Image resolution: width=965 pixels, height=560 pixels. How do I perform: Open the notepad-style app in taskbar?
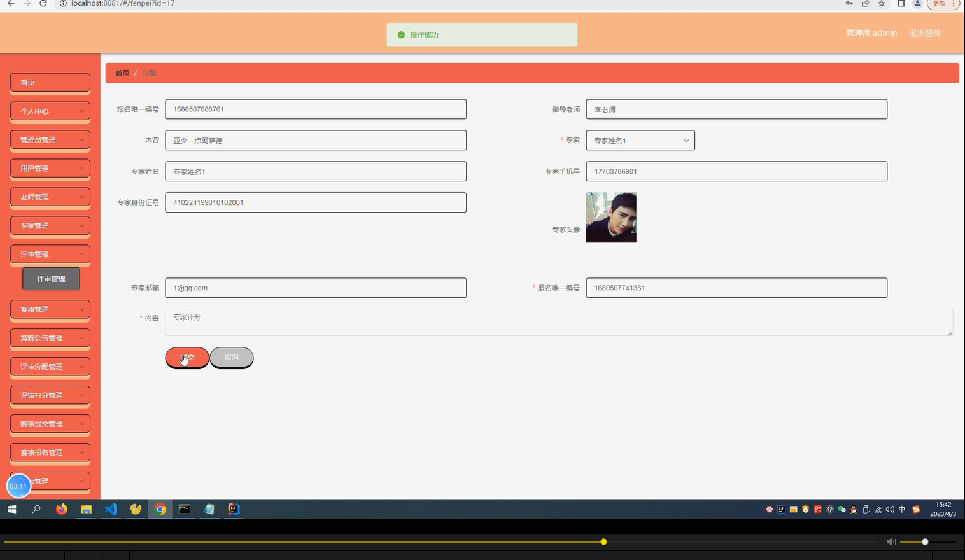209,509
